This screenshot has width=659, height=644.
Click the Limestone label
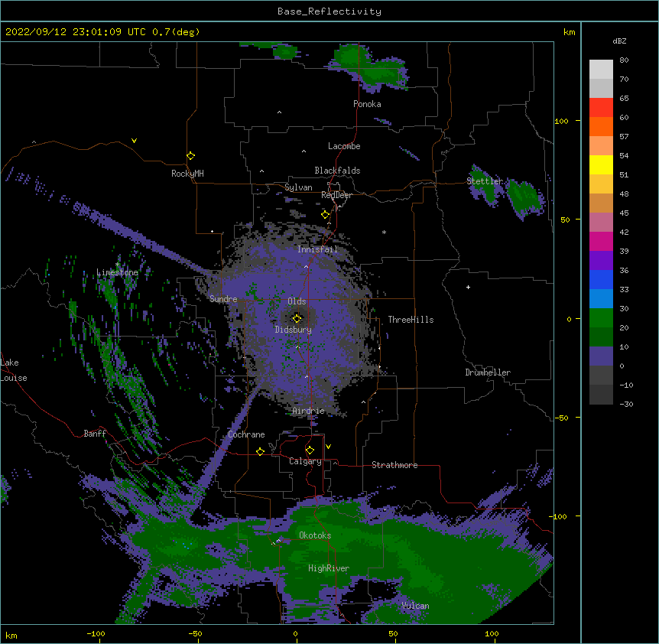pyautogui.click(x=117, y=272)
